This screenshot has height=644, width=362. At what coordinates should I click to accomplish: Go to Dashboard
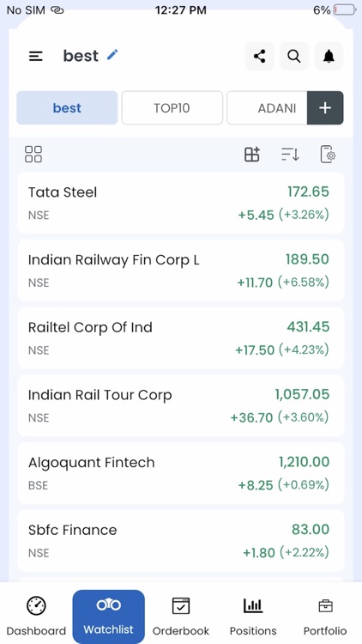point(36,617)
